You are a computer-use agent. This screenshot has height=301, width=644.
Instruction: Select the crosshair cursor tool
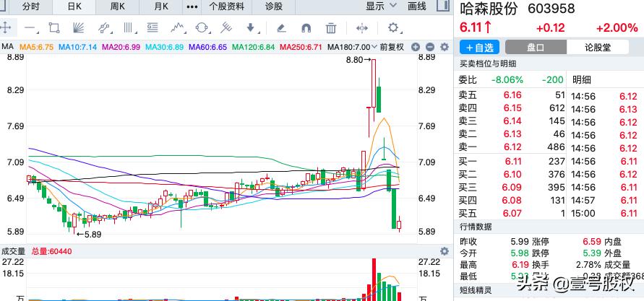point(7,28)
